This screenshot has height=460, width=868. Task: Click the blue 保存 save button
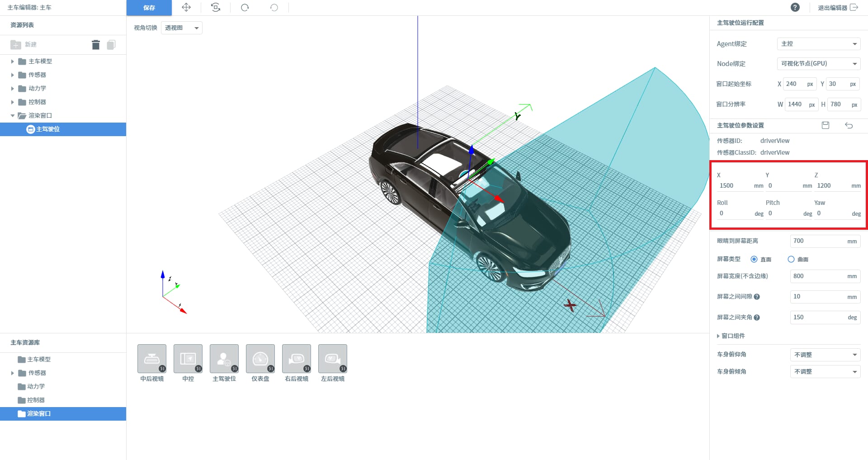pos(149,8)
